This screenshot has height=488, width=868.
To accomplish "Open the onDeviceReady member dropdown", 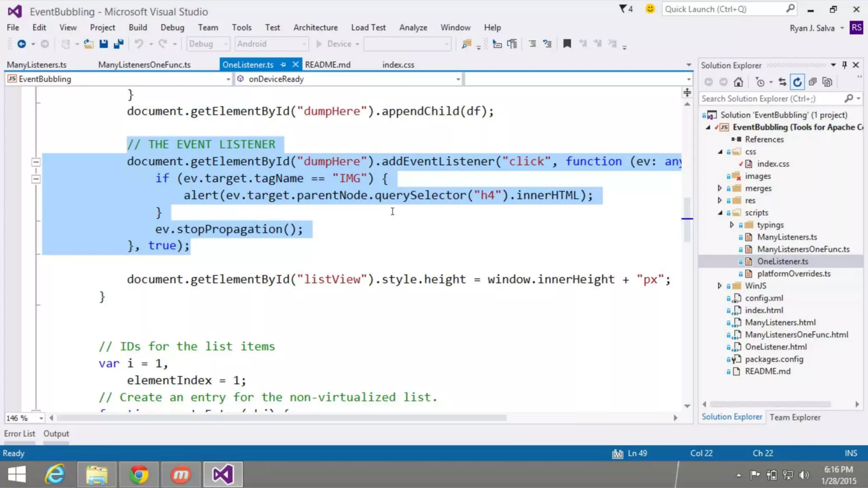I will [x=458, y=79].
